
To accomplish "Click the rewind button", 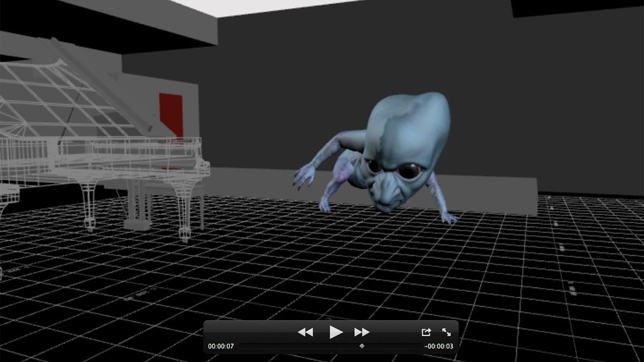I will coord(305,333).
